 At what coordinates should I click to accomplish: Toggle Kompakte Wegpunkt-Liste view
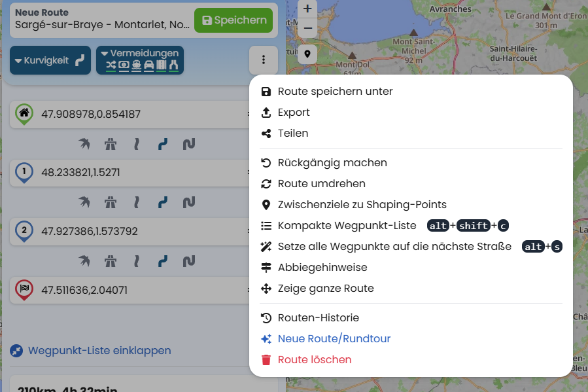coord(347,226)
